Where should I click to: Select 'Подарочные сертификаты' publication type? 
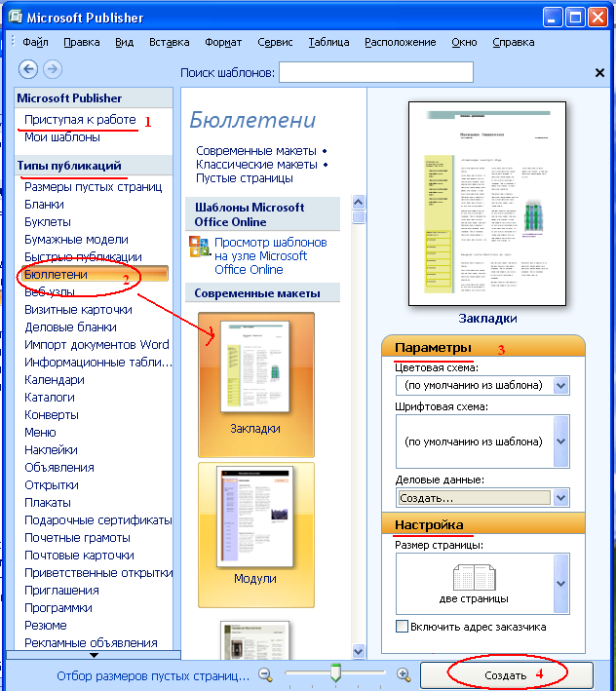97,520
